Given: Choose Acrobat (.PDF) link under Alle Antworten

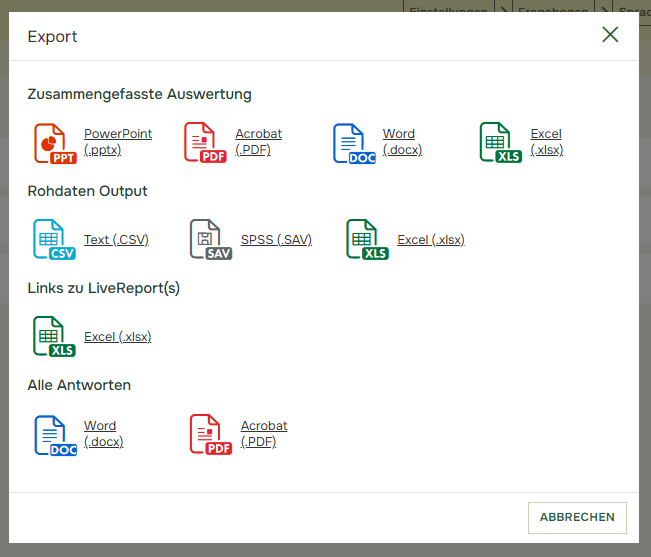Looking at the screenshot, I should 264,434.
